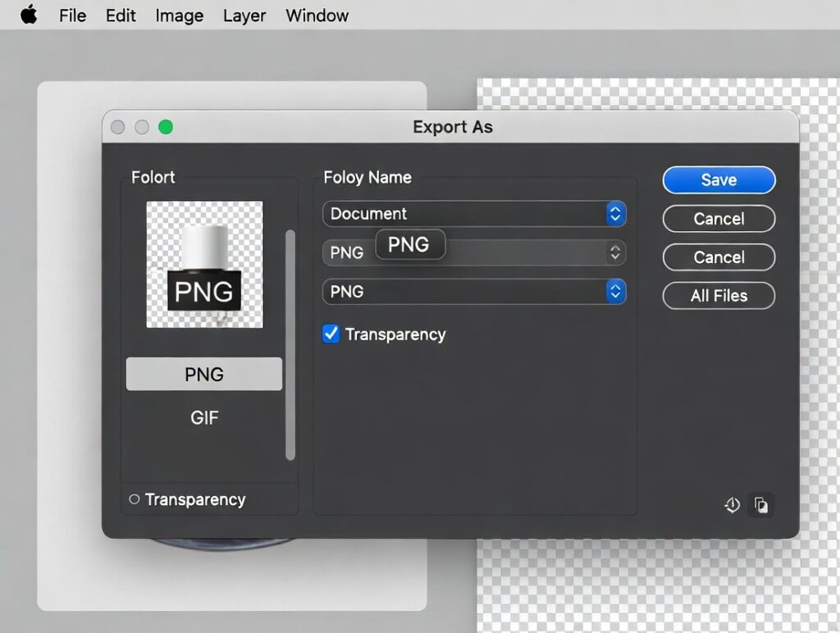Select GIF in the format list
The width and height of the screenshot is (840, 633).
203,417
